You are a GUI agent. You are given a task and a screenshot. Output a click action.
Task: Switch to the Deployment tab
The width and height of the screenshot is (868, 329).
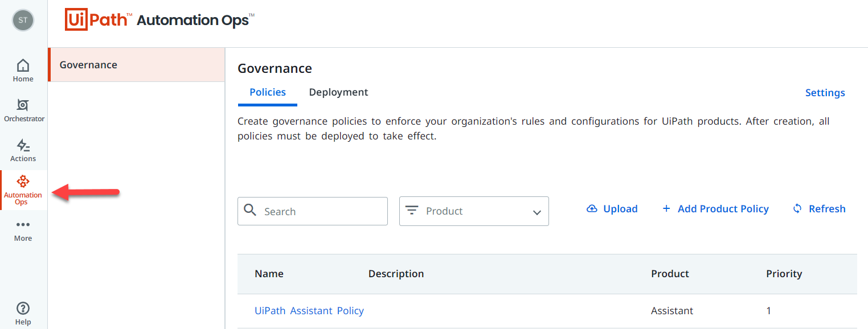point(338,92)
